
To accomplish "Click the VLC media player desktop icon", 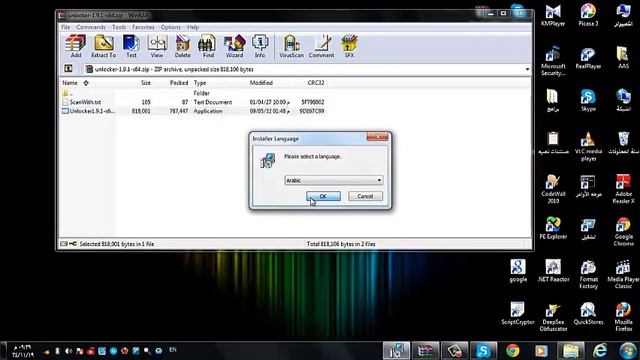I will point(588,147).
